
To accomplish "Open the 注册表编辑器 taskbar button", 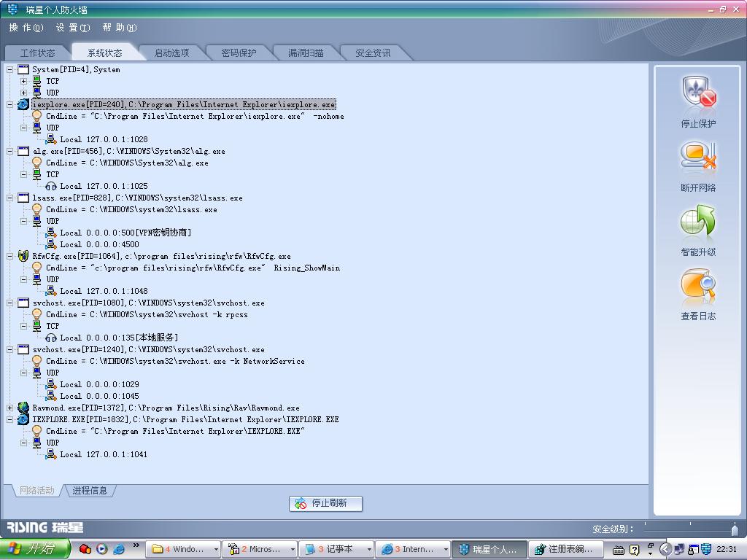I will (x=566, y=550).
